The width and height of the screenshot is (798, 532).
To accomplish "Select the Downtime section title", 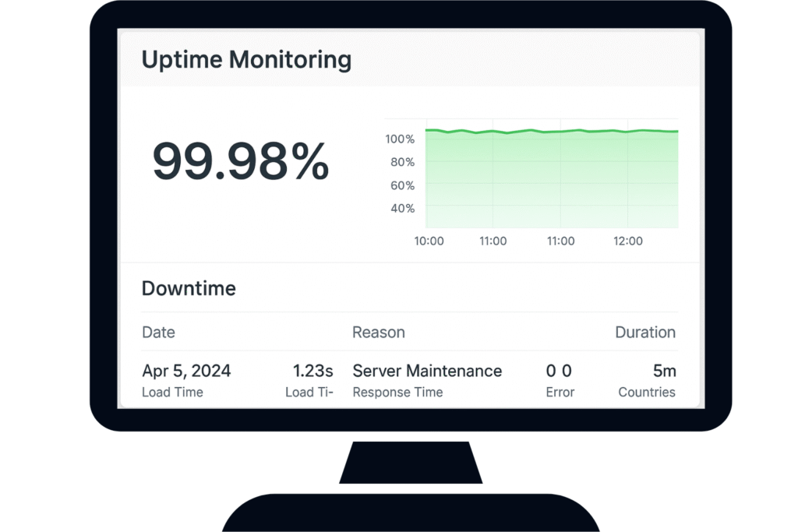I will (188, 288).
